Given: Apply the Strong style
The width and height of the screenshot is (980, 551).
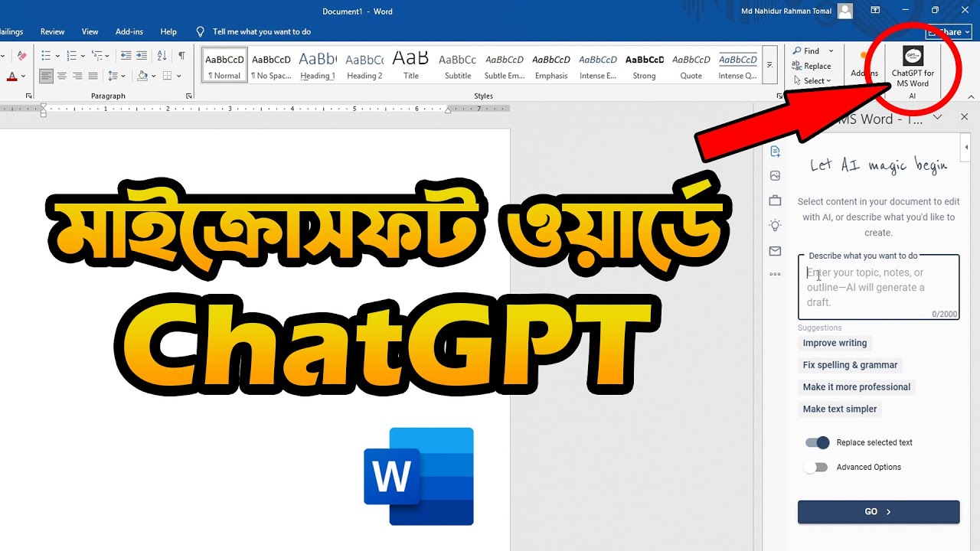Looking at the screenshot, I should [x=645, y=65].
